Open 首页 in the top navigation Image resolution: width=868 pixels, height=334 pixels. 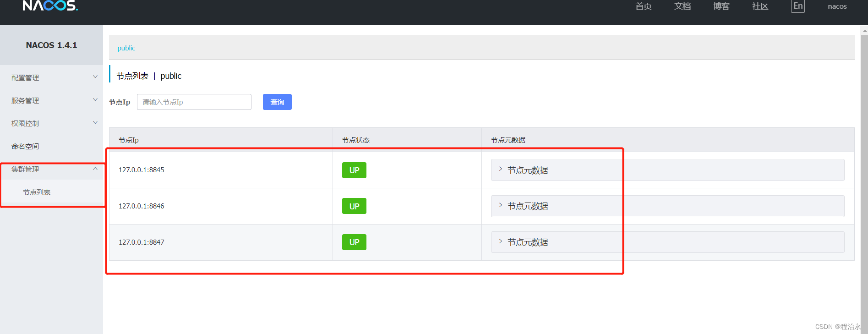[x=644, y=6]
